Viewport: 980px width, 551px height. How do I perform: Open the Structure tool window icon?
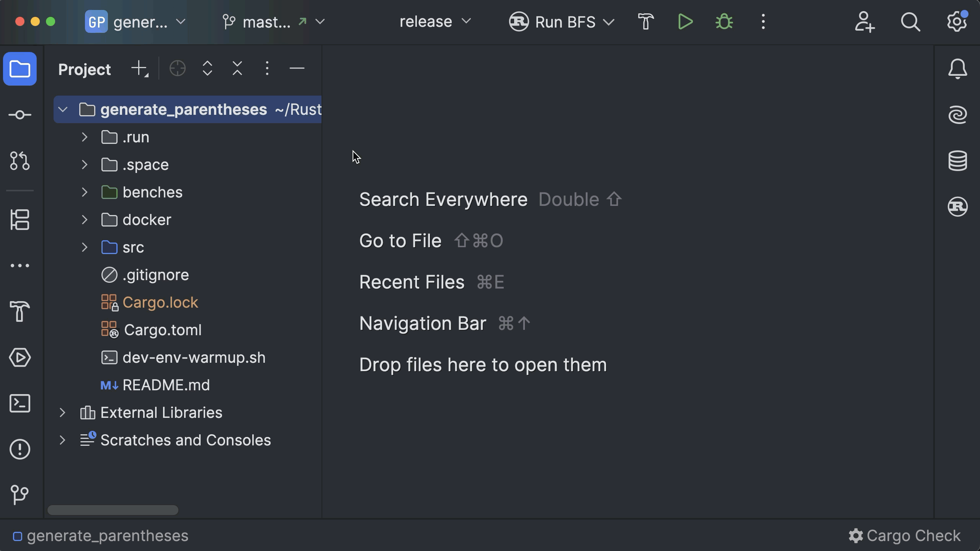(x=20, y=220)
